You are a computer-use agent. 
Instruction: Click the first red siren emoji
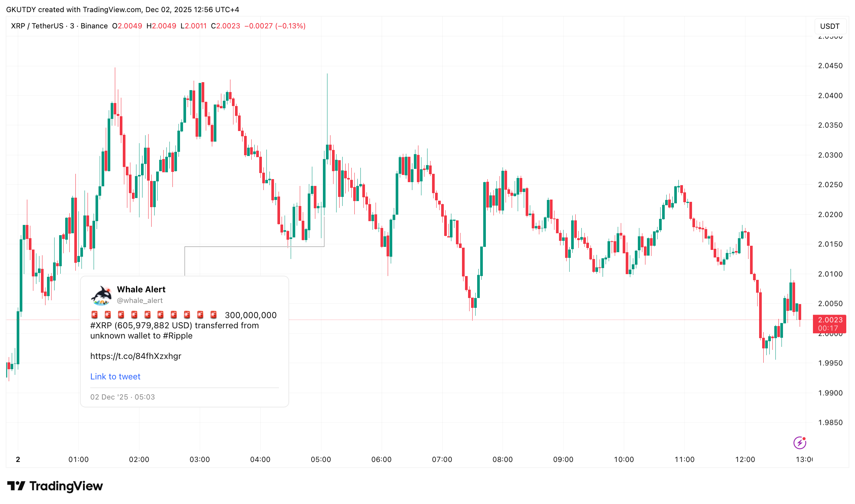pyautogui.click(x=95, y=315)
